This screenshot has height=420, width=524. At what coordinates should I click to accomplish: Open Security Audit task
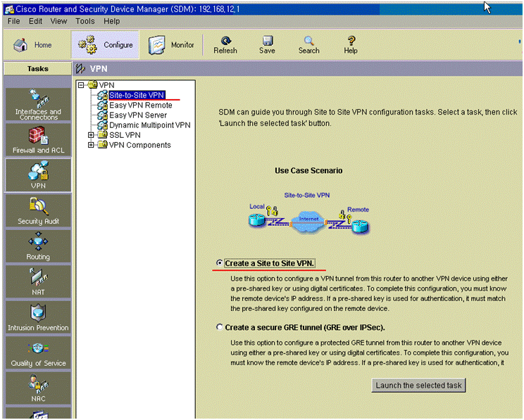coord(38,210)
